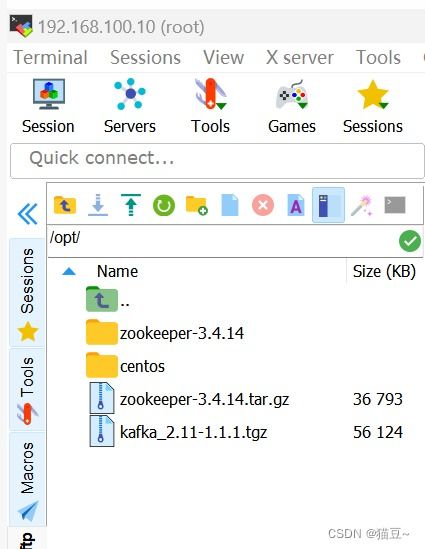Click the download selected files icon
The height and width of the screenshot is (549, 425).
pos(98,205)
